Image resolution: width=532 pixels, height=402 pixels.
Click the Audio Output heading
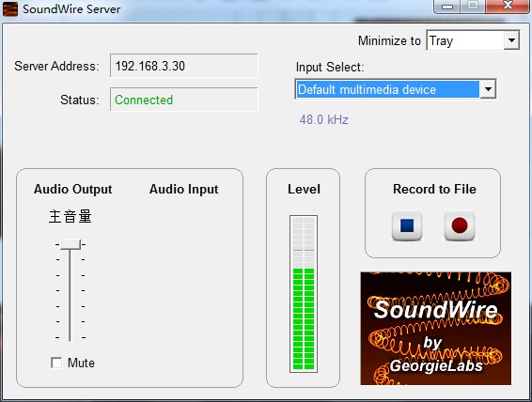(73, 189)
